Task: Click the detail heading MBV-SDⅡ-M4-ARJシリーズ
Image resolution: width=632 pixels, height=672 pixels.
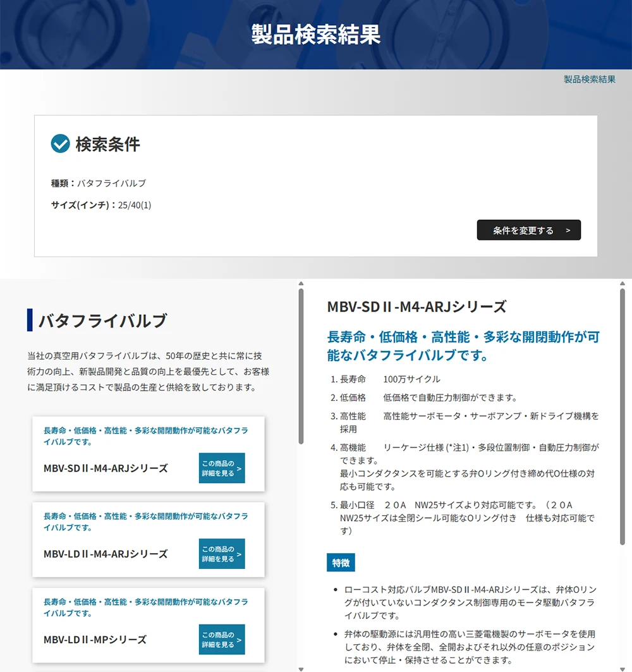Action: (x=416, y=307)
